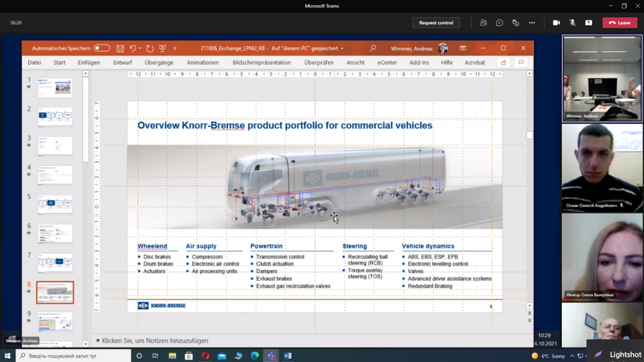
Task: Select slide 6 thumbnail
Action: (55, 234)
